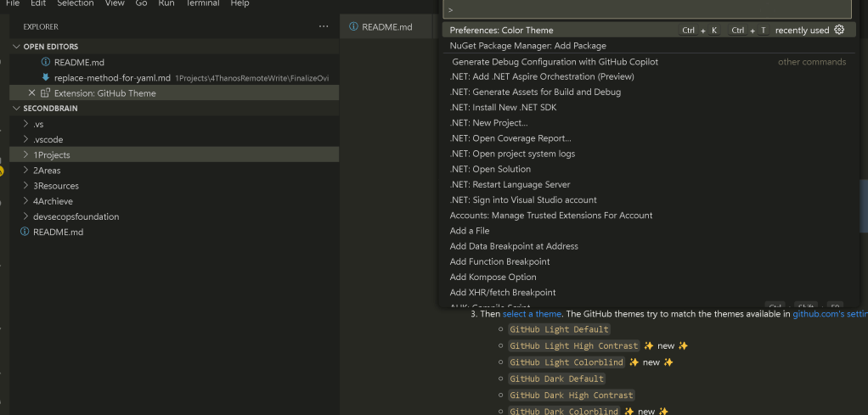Image resolution: width=868 pixels, height=415 pixels.
Task: Select Add Kompose Option command
Action: 649,277
